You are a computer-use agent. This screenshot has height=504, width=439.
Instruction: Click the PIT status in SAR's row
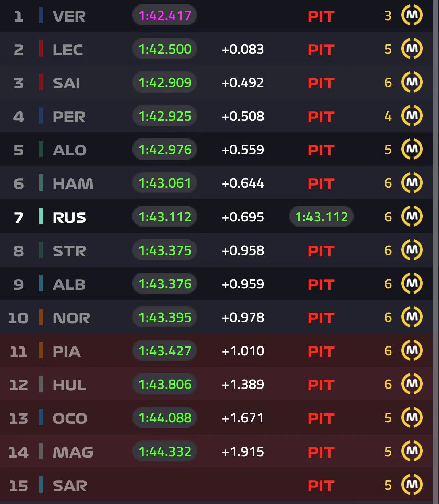point(321,486)
